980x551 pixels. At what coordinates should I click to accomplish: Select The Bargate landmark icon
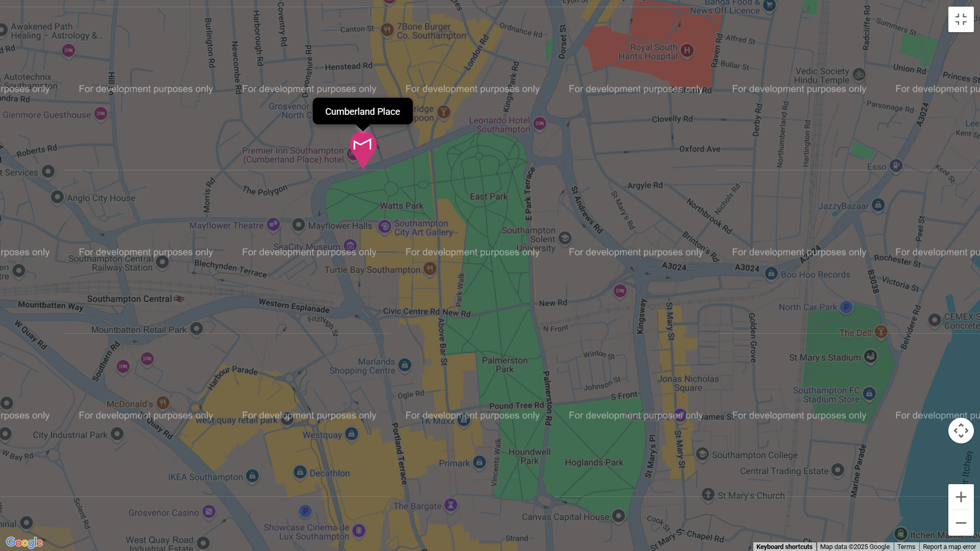point(450,505)
